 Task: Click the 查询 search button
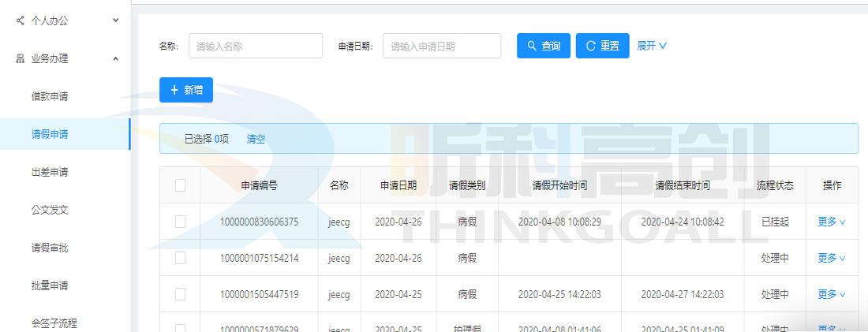click(x=544, y=46)
